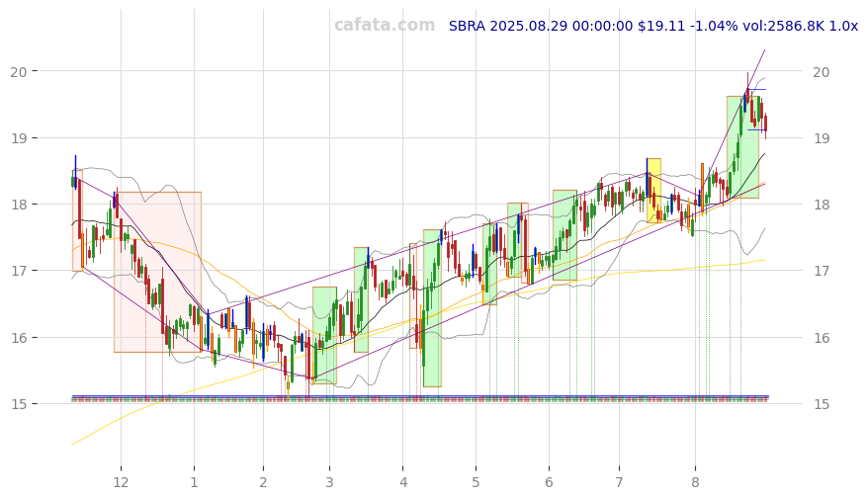Click month label 5 on time axis

tap(476, 482)
